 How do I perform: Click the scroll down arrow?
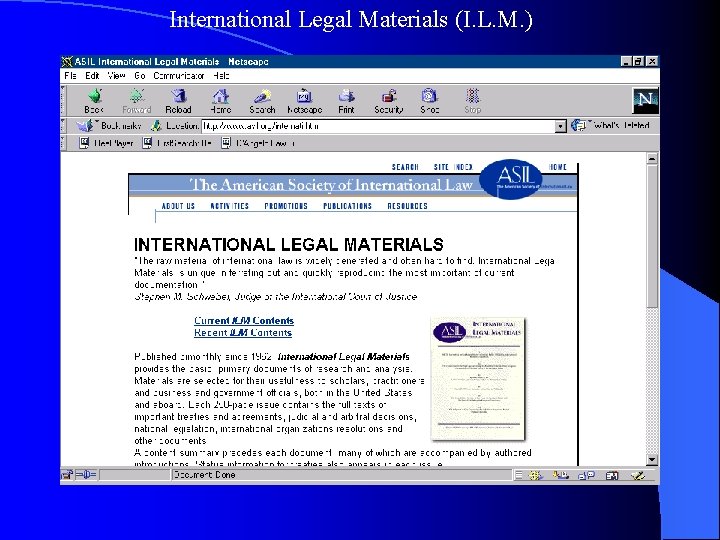(x=652, y=460)
